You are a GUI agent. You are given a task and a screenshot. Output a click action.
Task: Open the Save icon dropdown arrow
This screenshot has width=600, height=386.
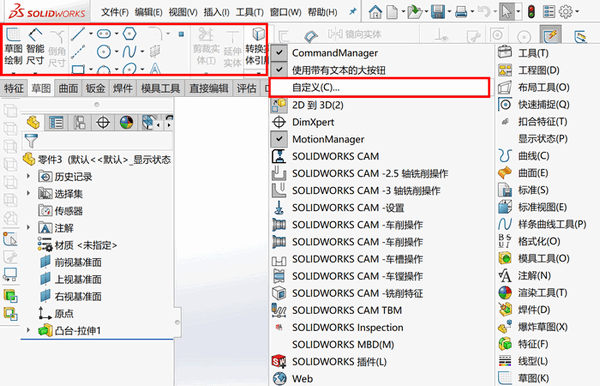[449, 12]
